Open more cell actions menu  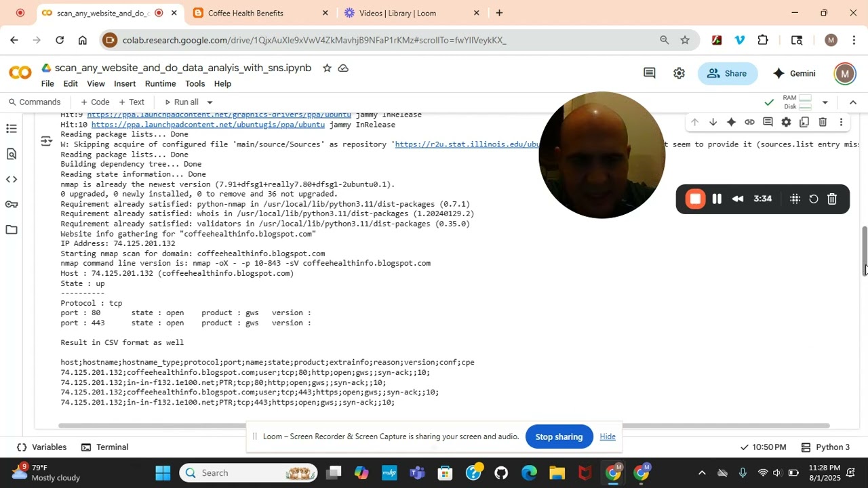841,123
